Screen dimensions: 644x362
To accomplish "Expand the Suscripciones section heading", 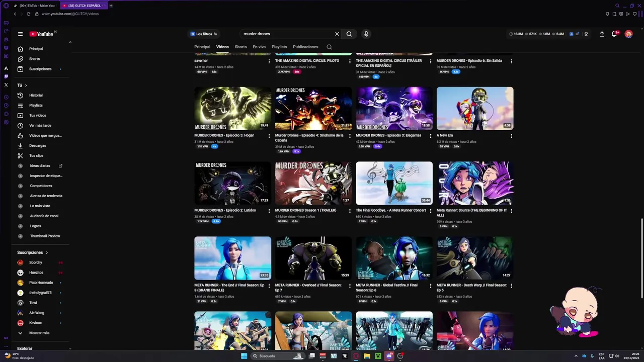I will point(33,252).
